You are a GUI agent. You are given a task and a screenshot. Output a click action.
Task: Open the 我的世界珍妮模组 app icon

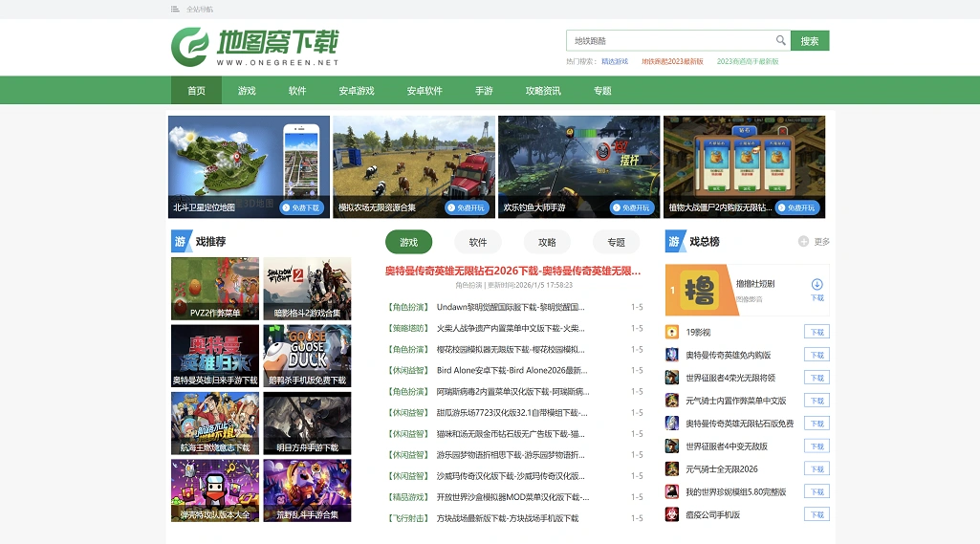click(x=672, y=491)
